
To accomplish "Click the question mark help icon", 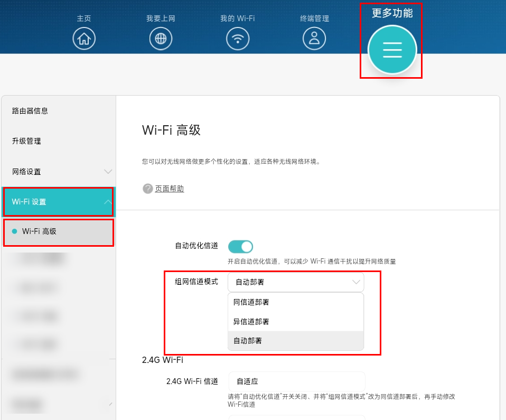I will 148,189.
